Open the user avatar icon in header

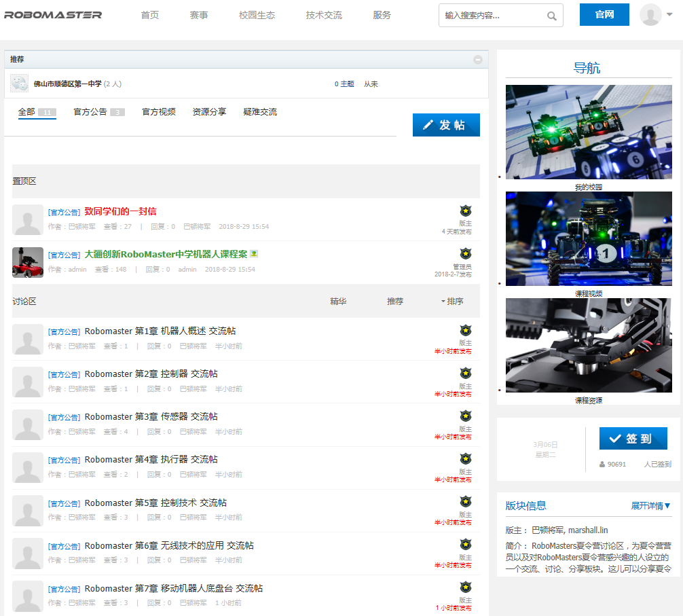(x=650, y=14)
